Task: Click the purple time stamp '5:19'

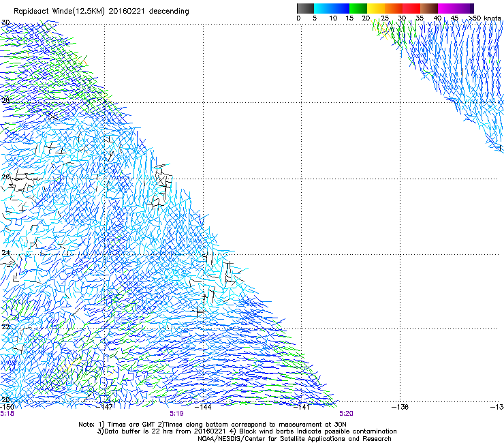Action: point(176,414)
